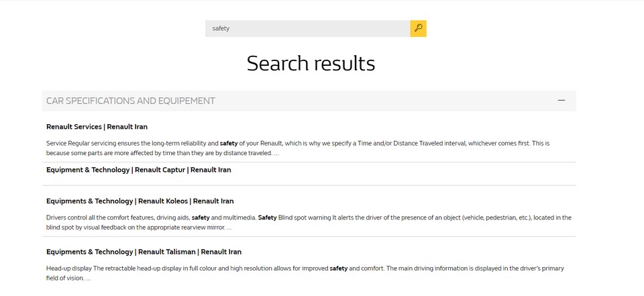Click the "Search results" page heading
The image size is (644, 296).
point(311,63)
